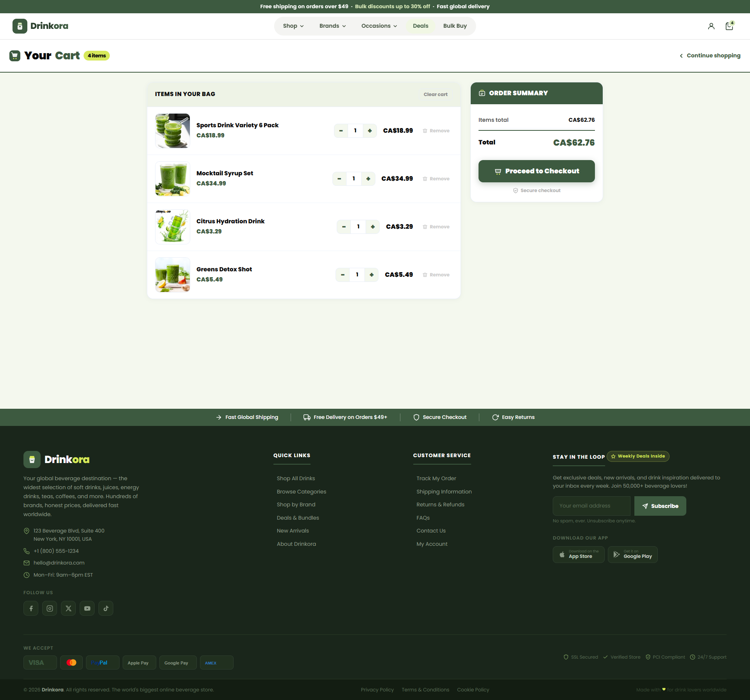Remove Citrus Hydration Drink from cart
The width and height of the screenshot is (750, 700).
(436, 227)
